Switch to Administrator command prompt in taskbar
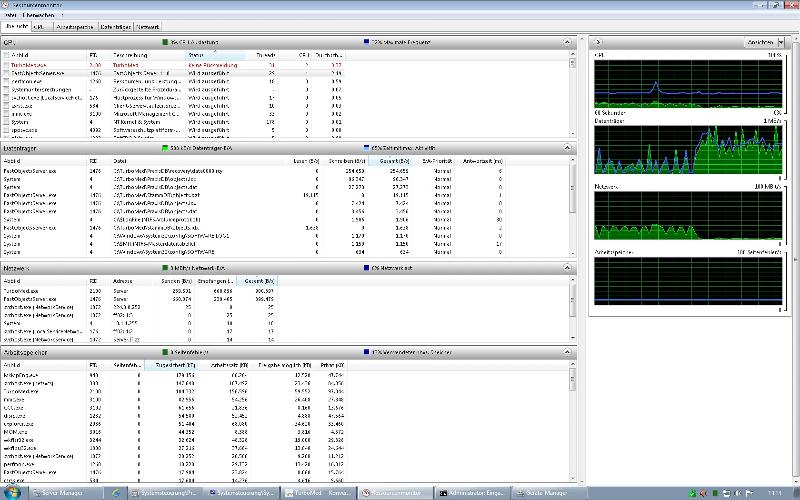The height and width of the screenshot is (500, 800). click(471, 493)
